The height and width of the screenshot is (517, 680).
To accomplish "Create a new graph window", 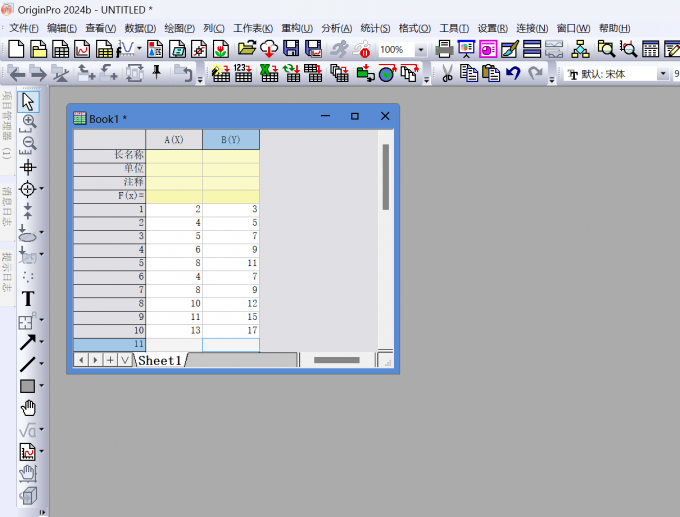I will coord(82,49).
